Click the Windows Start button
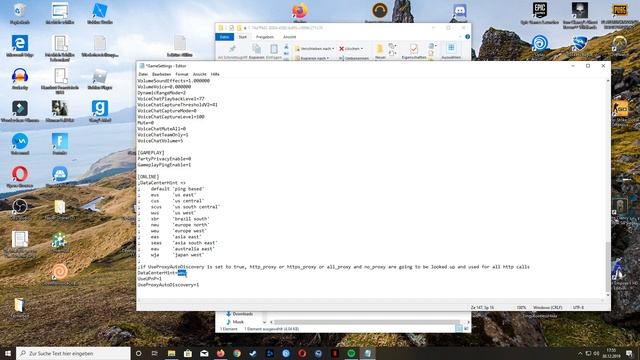 click(8, 353)
